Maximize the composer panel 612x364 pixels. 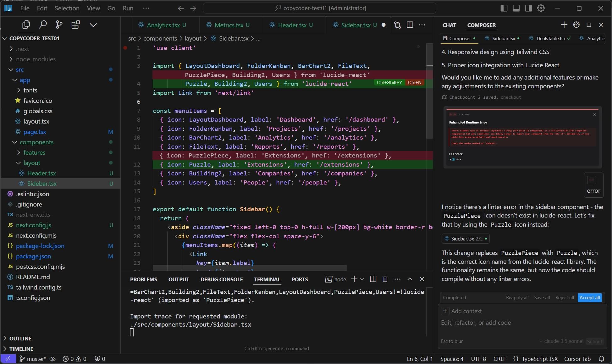point(589,25)
